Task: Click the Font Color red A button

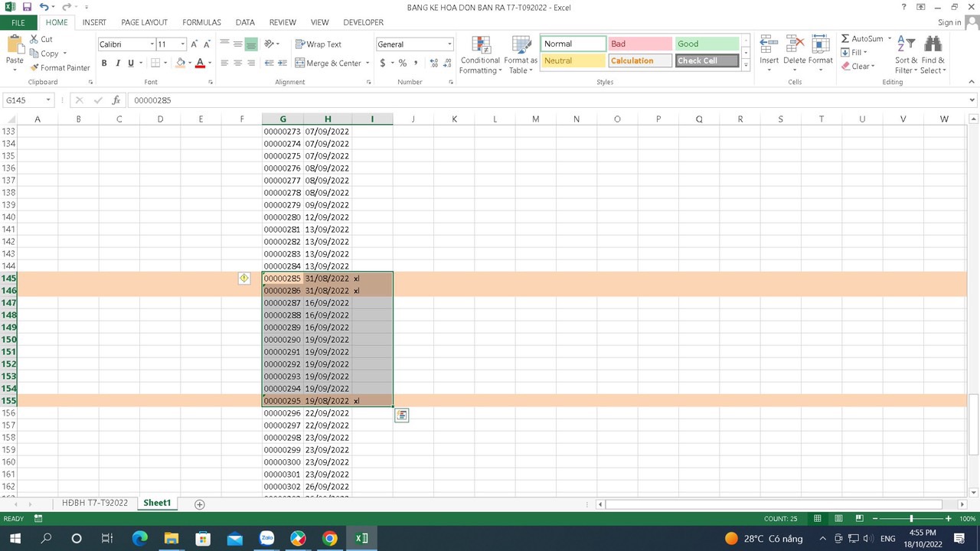Action: pyautogui.click(x=200, y=64)
